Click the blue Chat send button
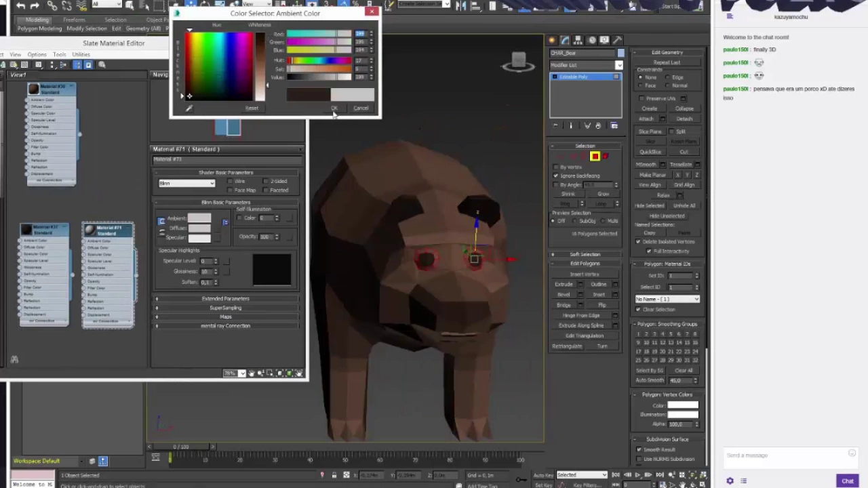 (x=848, y=481)
